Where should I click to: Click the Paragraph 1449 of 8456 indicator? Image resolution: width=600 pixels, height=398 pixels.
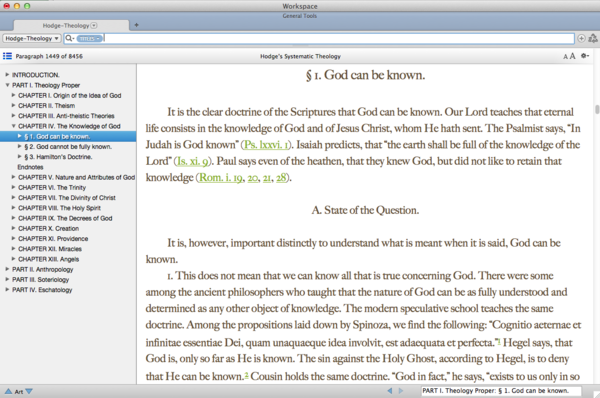pyautogui.click(x=49, y=56)
